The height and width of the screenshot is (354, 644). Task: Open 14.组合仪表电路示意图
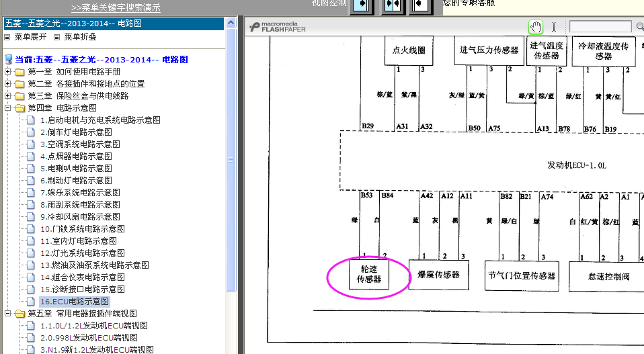pyautogui.click(x=83, y=277)
